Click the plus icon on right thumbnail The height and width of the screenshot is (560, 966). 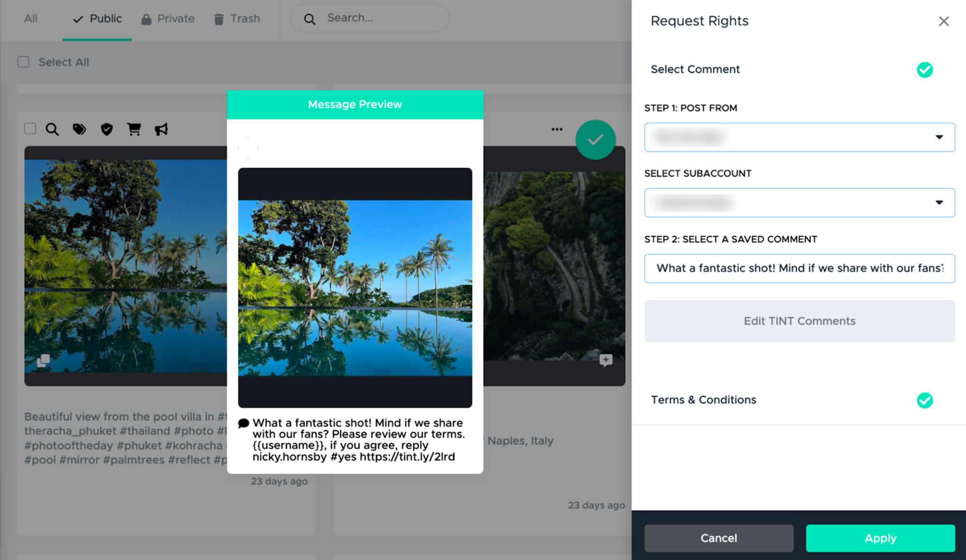coord(606,360)
